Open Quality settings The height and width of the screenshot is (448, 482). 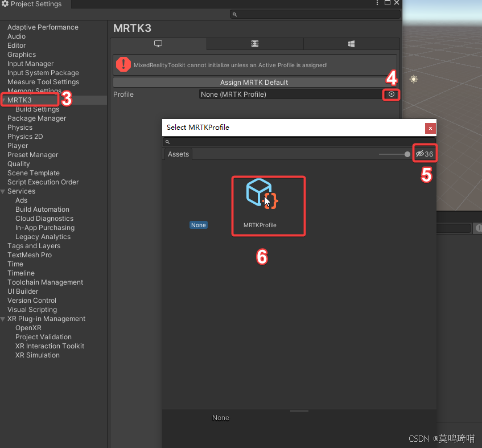pos(18,164)
